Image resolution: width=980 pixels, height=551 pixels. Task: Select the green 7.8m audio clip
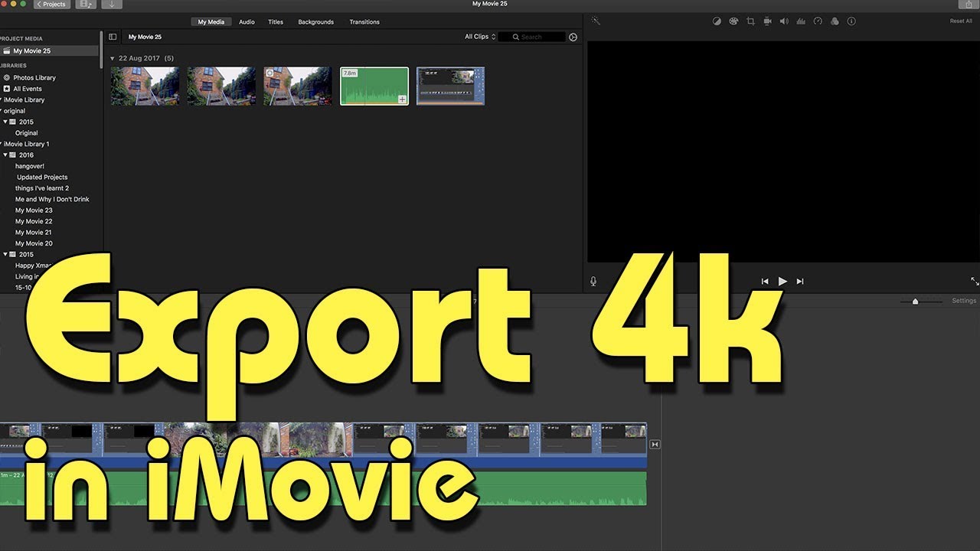pos(374,86)
